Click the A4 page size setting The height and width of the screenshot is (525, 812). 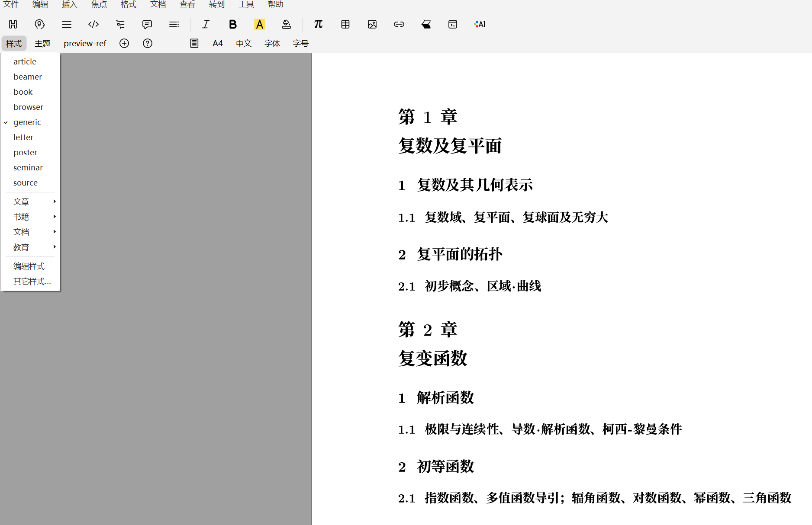pos(217,43)
